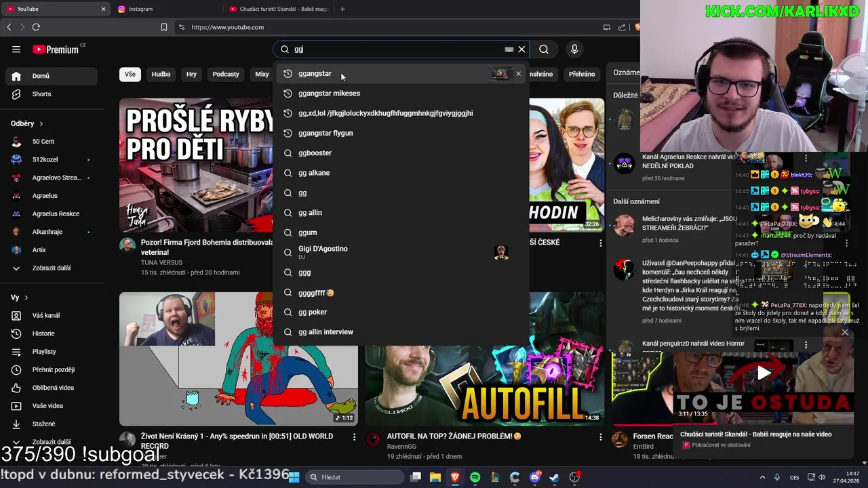Image resolution: width=868 pixels, height=488 pixels.
Task: Close the miniplayer with the X
Action: click(845, 332)
